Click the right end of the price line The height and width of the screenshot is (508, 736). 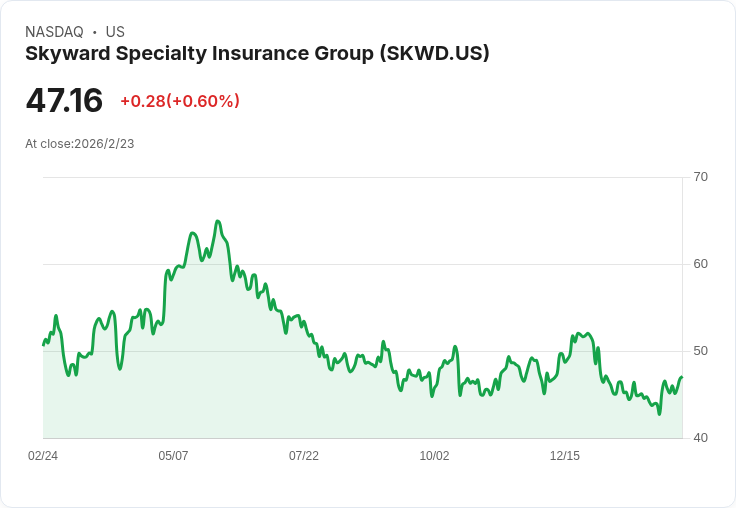coord(681,377)
